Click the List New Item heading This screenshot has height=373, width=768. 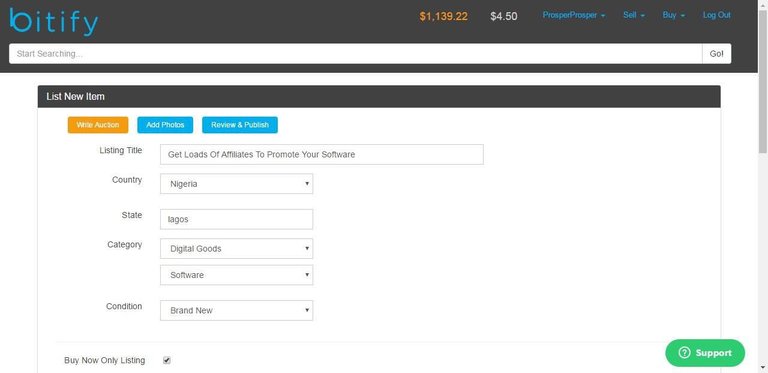[x=75, y=96]
